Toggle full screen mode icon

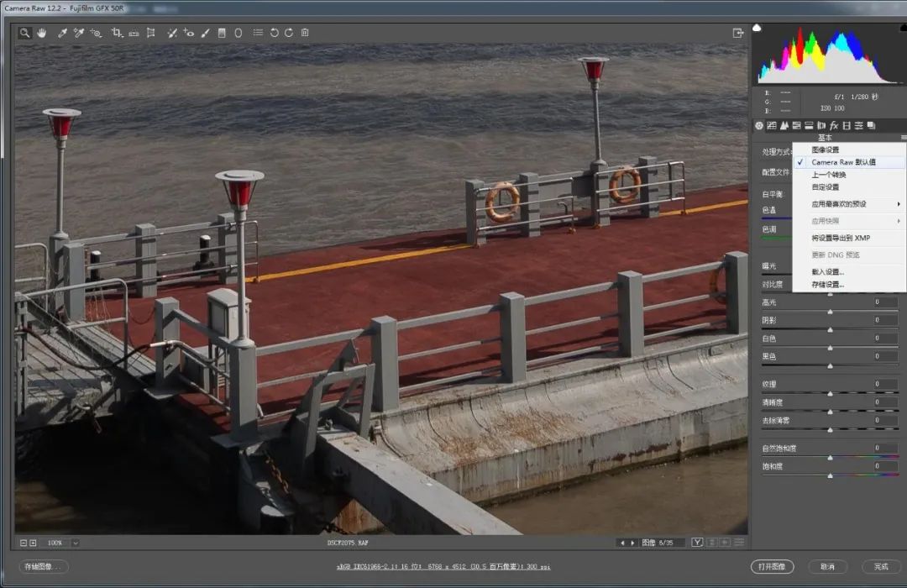[738, 33]
